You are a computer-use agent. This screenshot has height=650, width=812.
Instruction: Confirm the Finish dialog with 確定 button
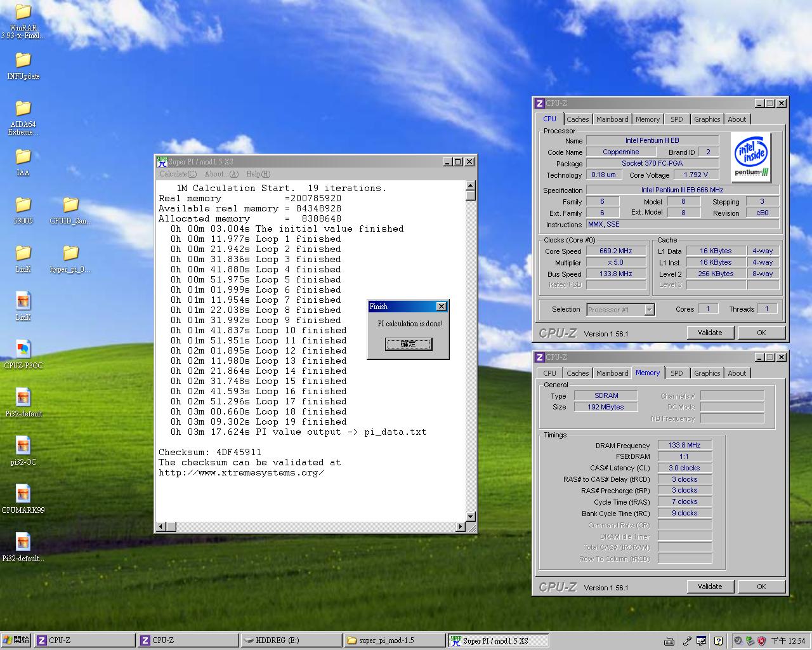(409, 344)
